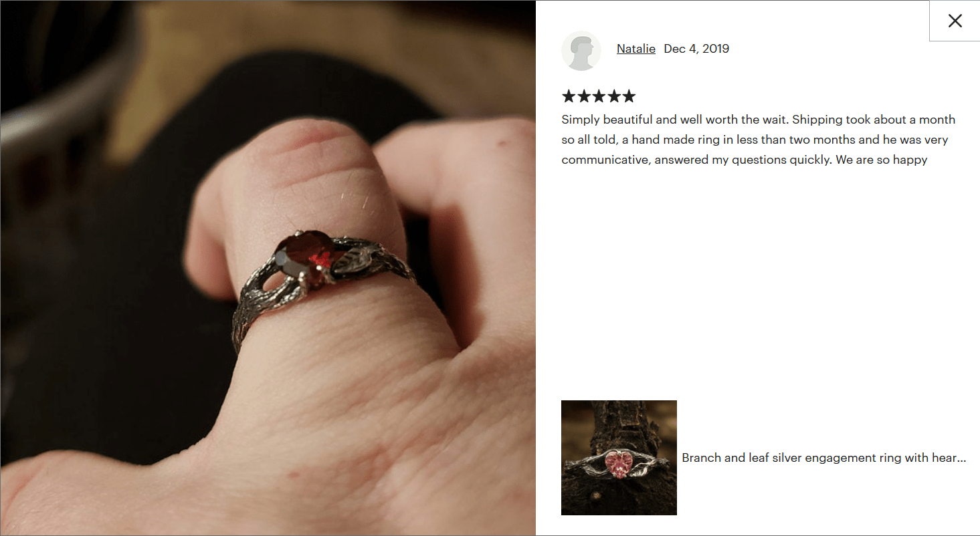Click the fifth star of the rating
Viewport: 980px width, 536px height.
click(x=629, y=96)
